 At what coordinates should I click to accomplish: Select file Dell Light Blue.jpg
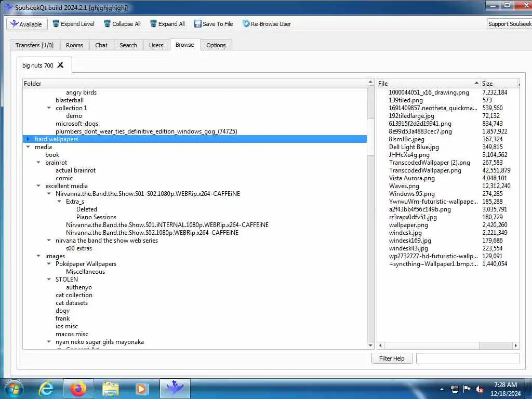(x=414, y=147)
